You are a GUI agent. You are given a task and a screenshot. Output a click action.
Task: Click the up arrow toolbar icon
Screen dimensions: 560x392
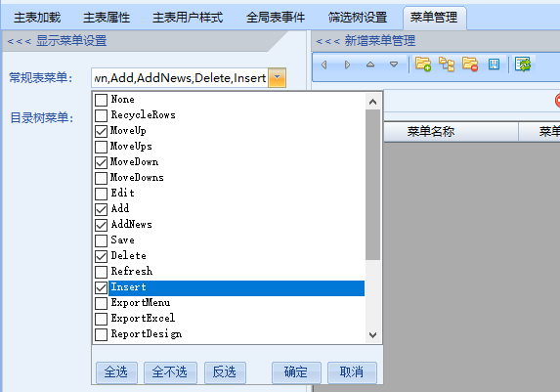[x=370, y=65]
